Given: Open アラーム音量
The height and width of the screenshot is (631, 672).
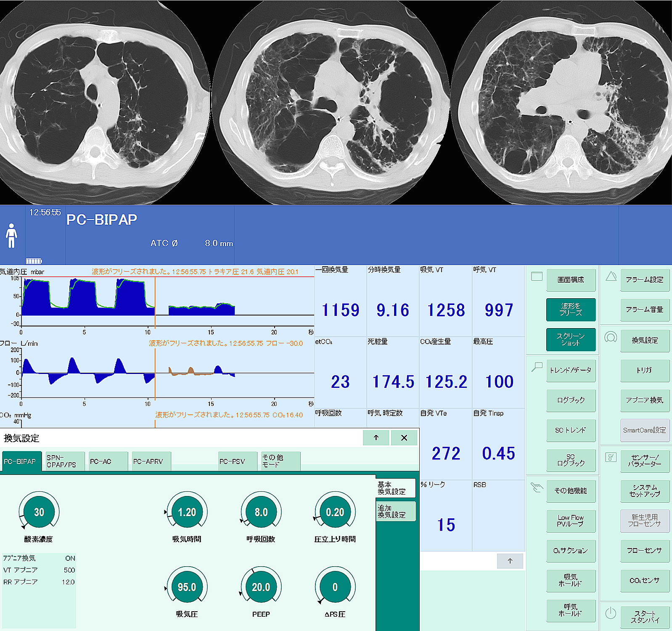Looking at the screenshot, I should click(x=645, y=310).
